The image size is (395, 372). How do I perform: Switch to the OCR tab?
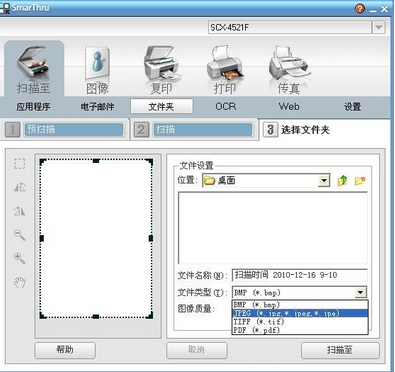226,107
